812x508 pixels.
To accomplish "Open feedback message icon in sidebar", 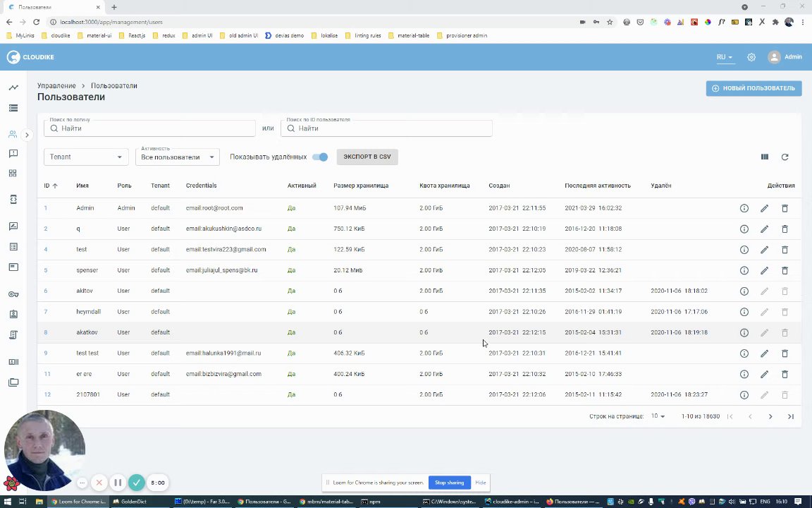I will (x=13, y=153).
